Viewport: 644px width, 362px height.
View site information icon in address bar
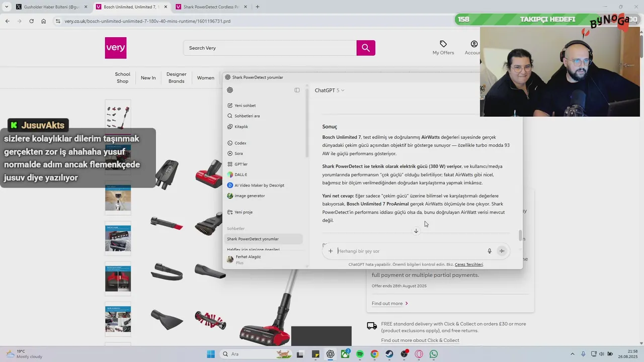tap(58, 21)
